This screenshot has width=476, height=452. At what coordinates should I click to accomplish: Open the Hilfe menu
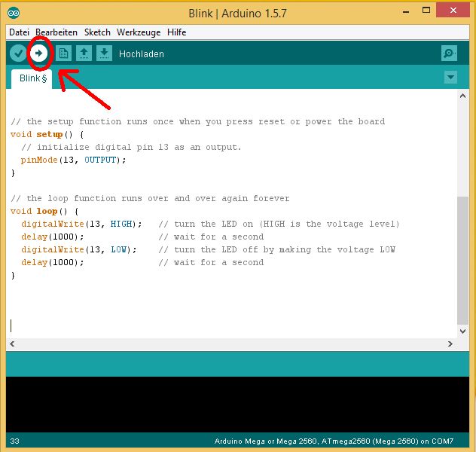pyautogui.click(x=177, y=32)
